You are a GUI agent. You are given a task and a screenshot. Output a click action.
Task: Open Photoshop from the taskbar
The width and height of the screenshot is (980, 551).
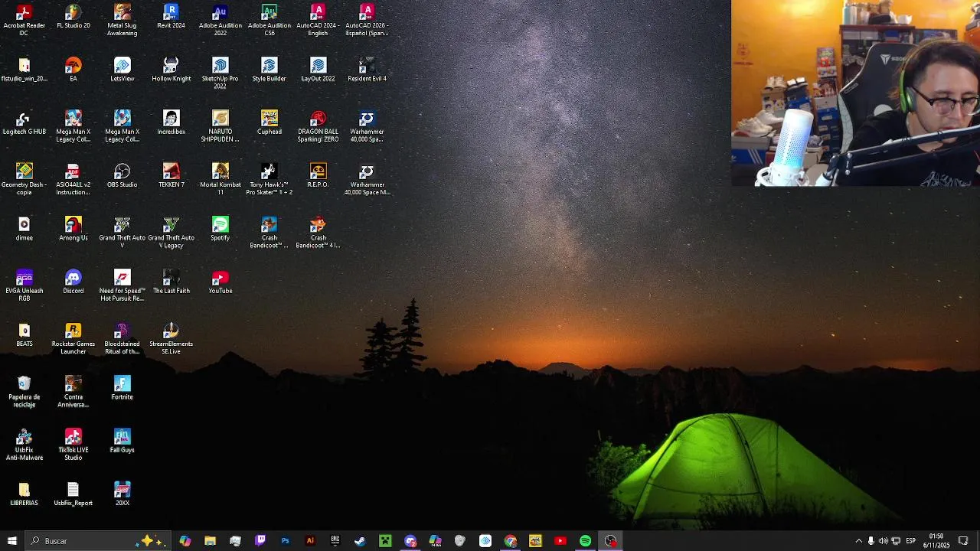coord(285,541)
